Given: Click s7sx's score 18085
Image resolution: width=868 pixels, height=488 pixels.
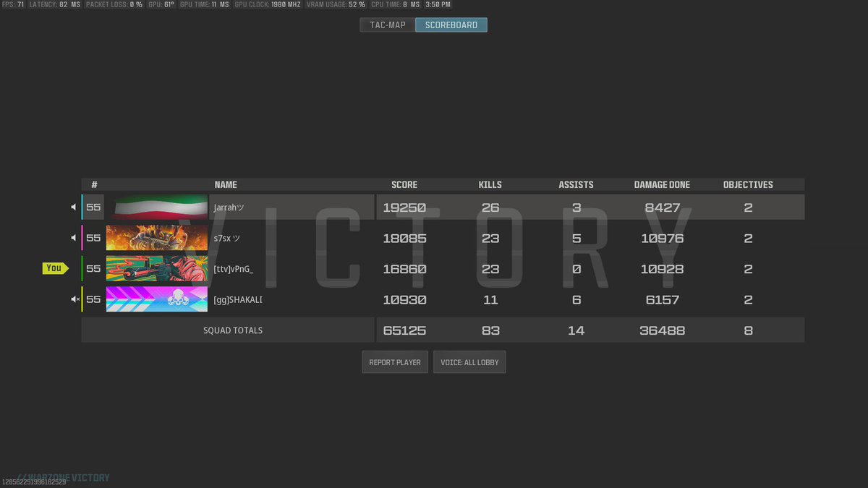Looking at the screenshot, I should point(404,238).
